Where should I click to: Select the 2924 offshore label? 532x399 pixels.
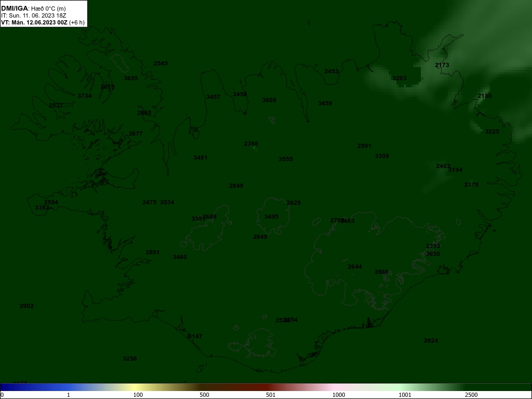tap(431, 340)
